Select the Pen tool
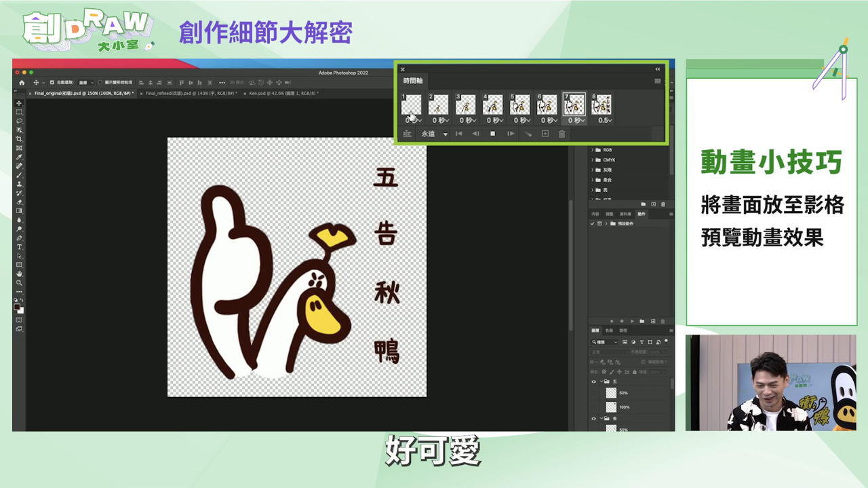Image resolution: width=868 pixels, height=488 pixels. pyautogui.click(x=19, y=238)
